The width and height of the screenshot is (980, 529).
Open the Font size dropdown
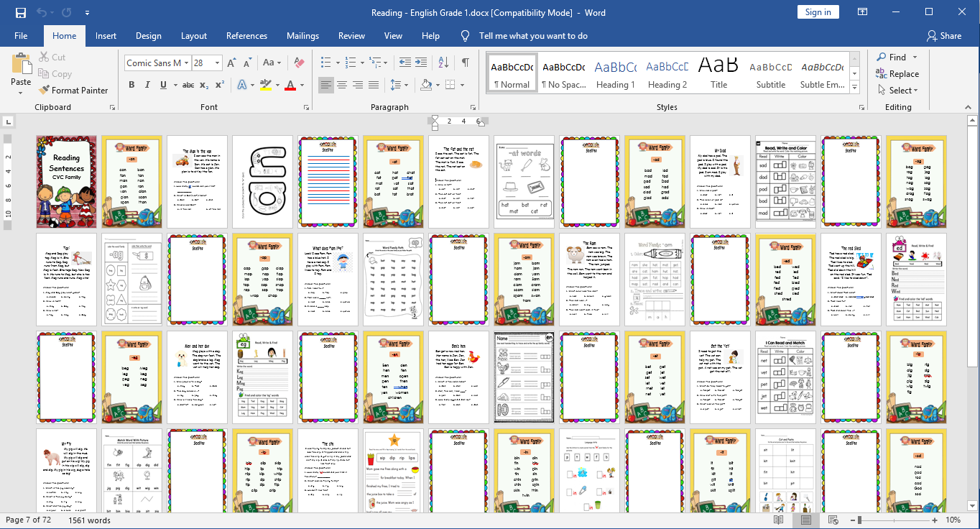(x=217, y=63)
